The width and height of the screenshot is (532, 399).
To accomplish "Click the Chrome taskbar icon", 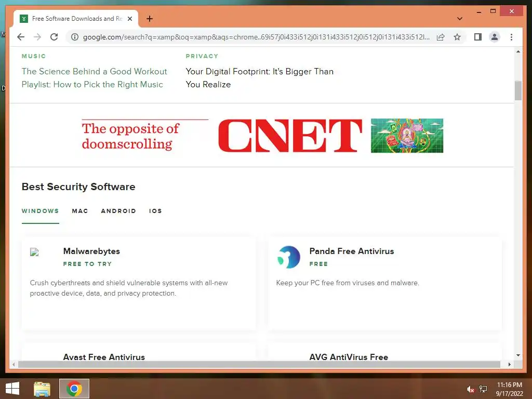I will [x=74, y=389].
